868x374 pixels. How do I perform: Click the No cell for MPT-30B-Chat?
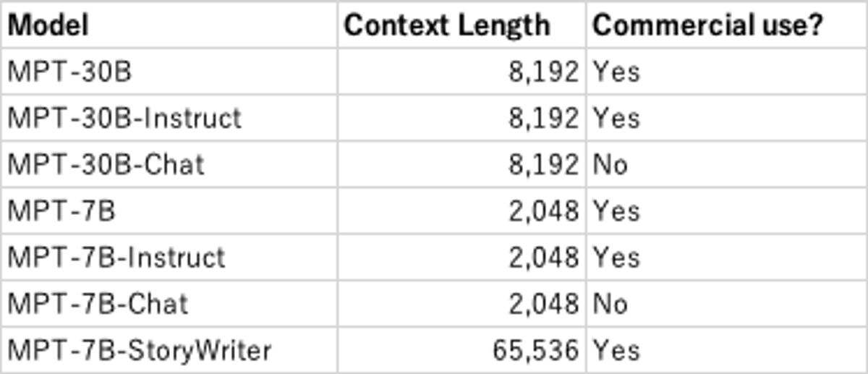pos(726,164)
